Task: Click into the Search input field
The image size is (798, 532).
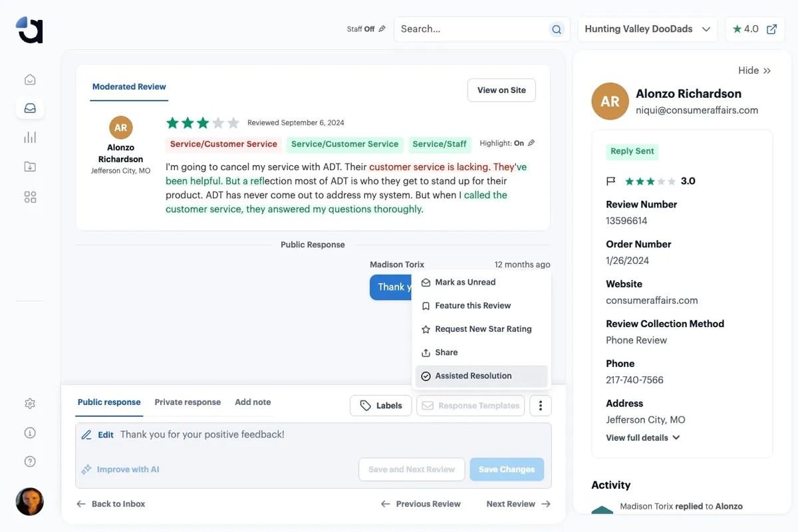Action: [472, 29]
